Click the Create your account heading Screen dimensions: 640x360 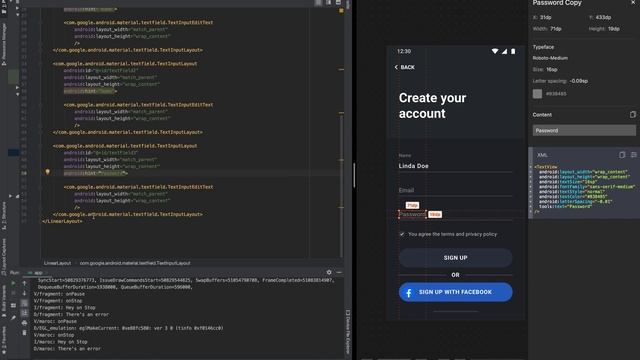(x=432, y=106)
